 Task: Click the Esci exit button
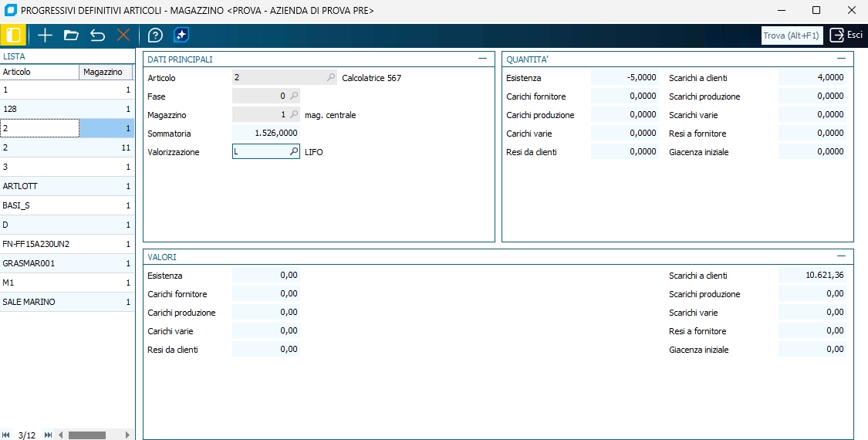point(846,35)
